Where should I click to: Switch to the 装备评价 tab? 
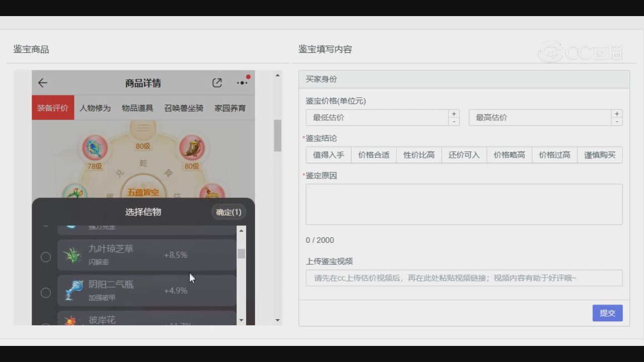(53, 108)
